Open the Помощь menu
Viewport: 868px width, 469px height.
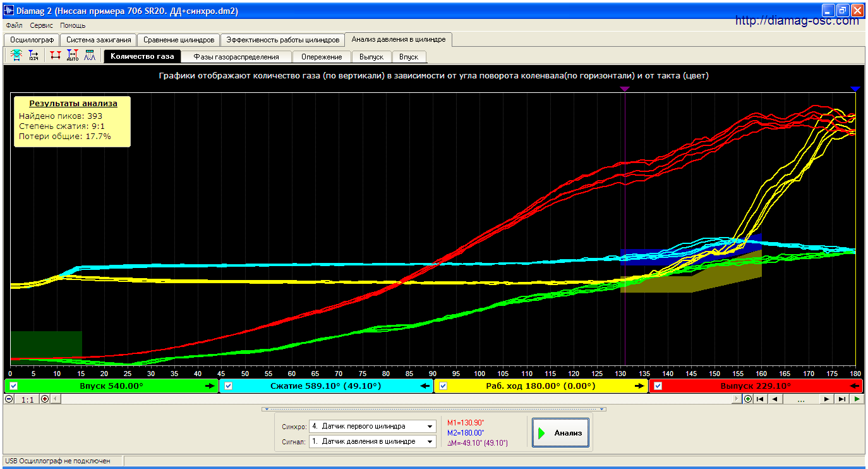(x=73, y=25)
